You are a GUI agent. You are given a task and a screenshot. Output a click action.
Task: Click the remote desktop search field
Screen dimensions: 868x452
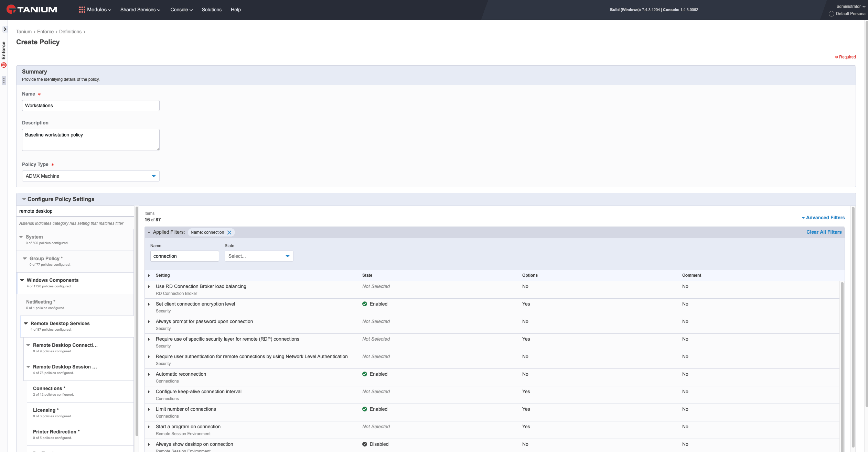pyautogui.click(x=75, y=211)
